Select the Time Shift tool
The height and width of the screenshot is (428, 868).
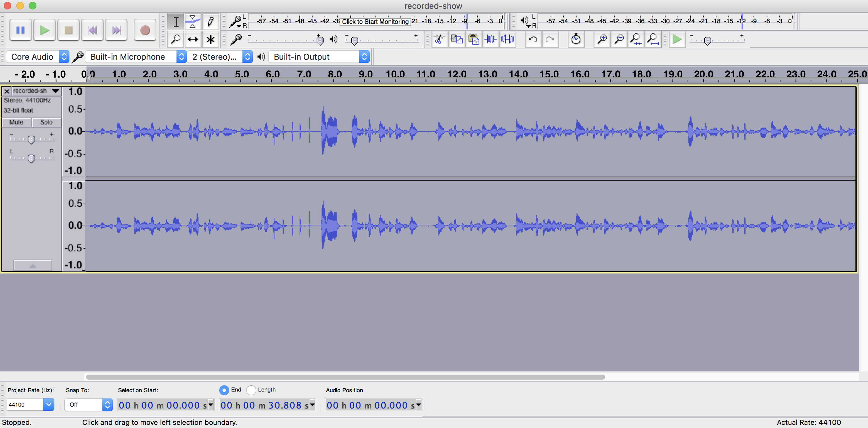(193, 39)
